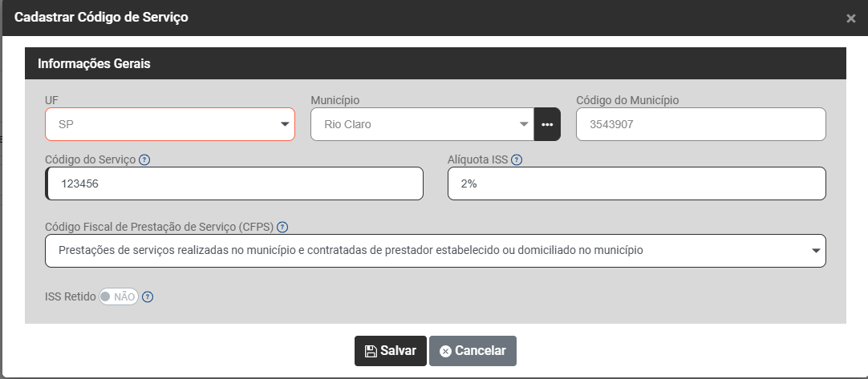
Task: Click the Código do Município field
Action: pos(700,124)
